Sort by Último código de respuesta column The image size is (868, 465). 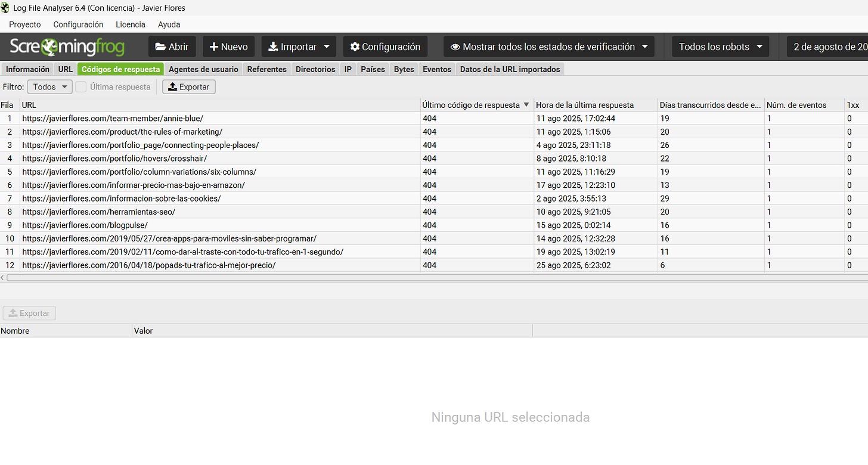tap(476, 105)
